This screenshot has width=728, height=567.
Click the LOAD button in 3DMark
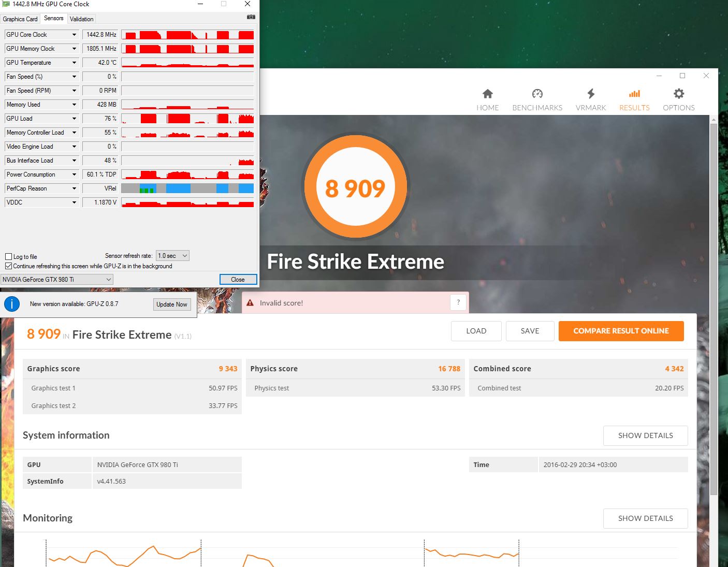point(476,331)
